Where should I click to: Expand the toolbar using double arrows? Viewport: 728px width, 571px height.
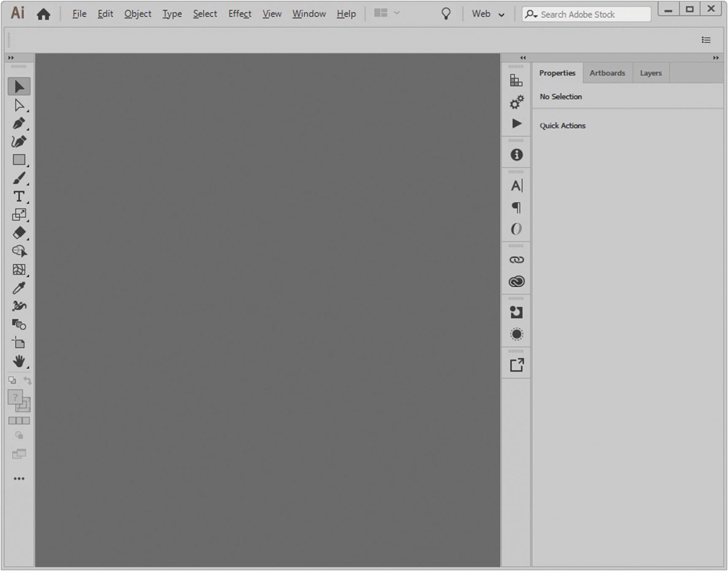click(11, 58)
